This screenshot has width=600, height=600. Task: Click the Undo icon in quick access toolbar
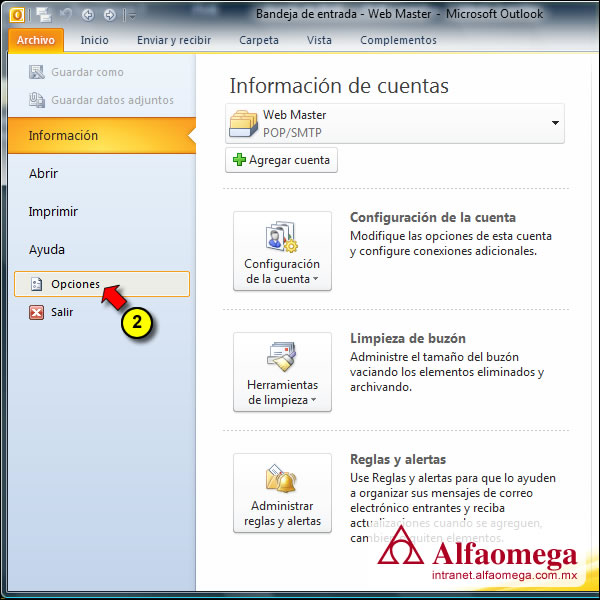tap(66, 14)
